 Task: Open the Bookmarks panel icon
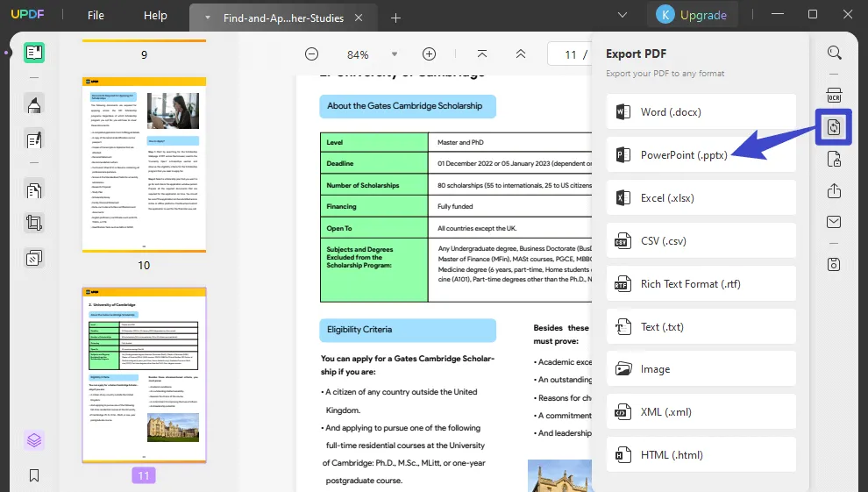(34, 475)
